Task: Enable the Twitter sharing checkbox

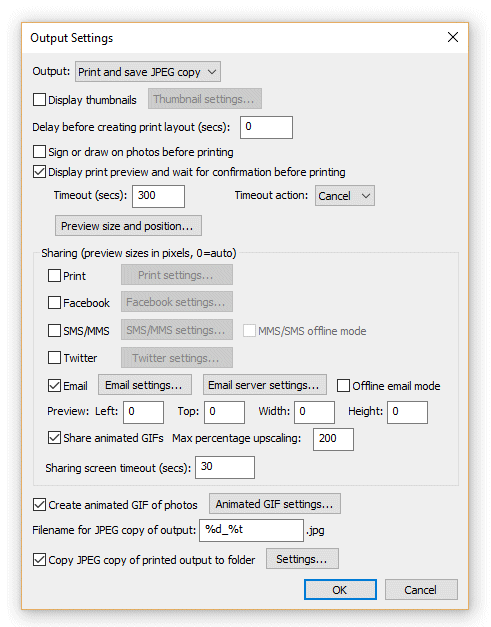Action: click(x=54, y=357)
